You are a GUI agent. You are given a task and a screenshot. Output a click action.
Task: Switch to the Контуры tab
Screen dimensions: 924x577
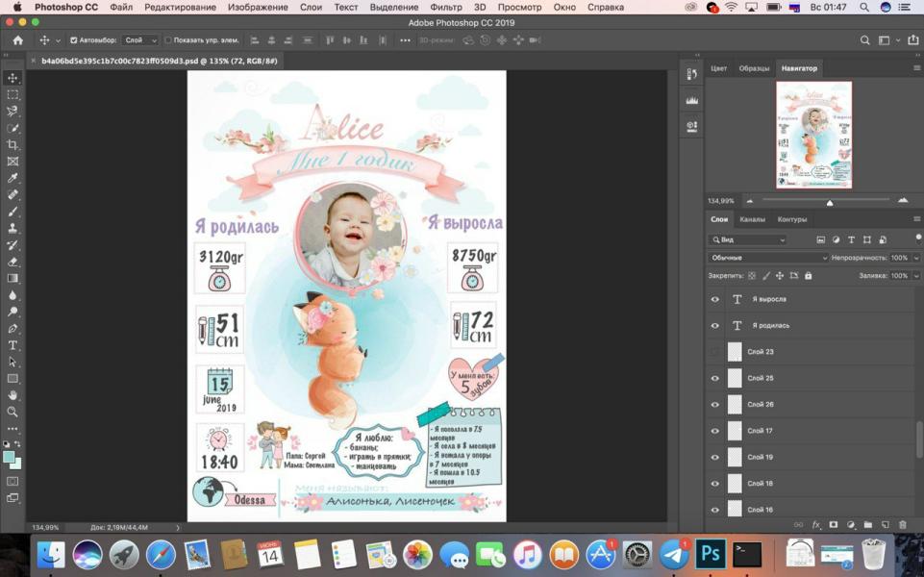[792, 219]
